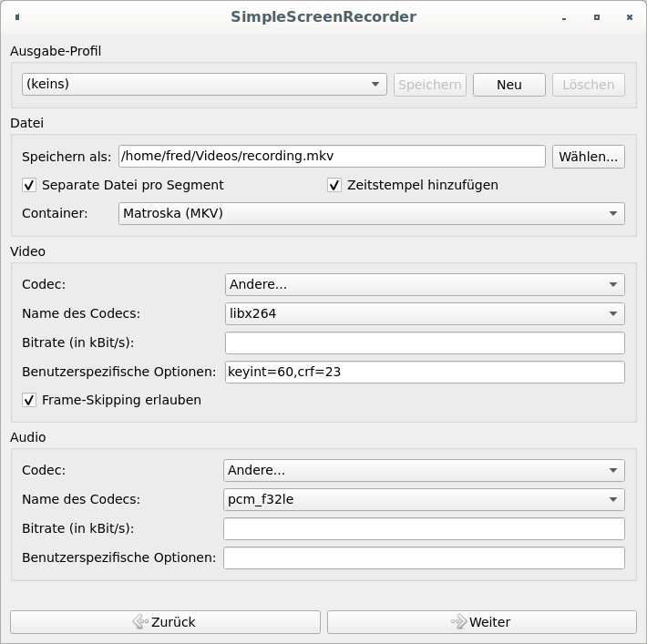This screenshot has width=647, height=644.
Task: Open the Container dropdown showing Matroska (MKV)
Action: (x=372, y=214)
